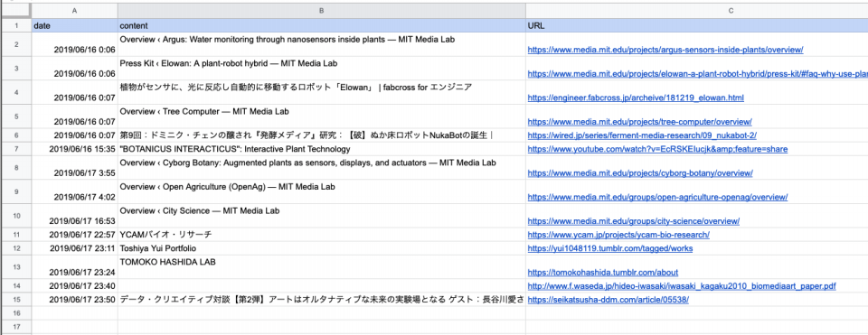Open the wired.jp nukabot link
The height and width of the screenshot is (335, 868).
pos(642,135)
